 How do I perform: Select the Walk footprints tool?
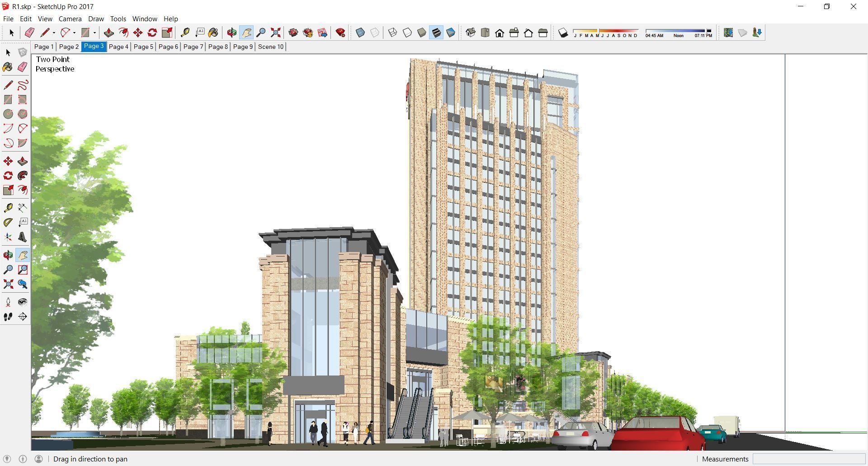coord(8,317)
